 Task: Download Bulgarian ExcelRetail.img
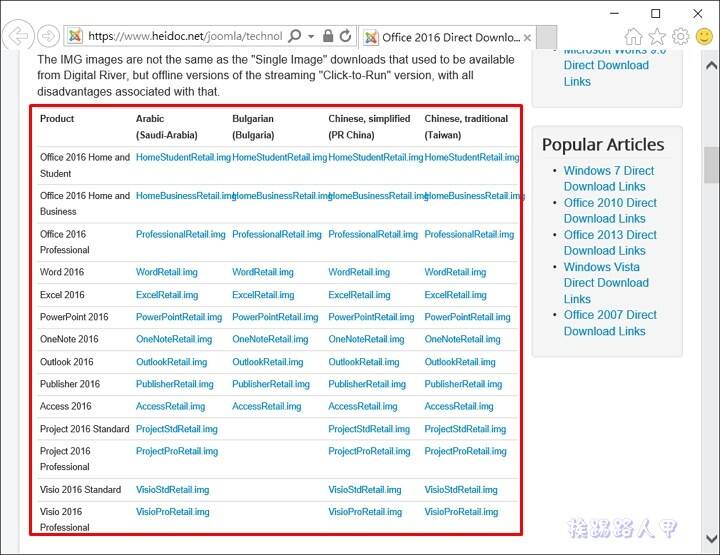pyautogui.click(x=263, y=295)
